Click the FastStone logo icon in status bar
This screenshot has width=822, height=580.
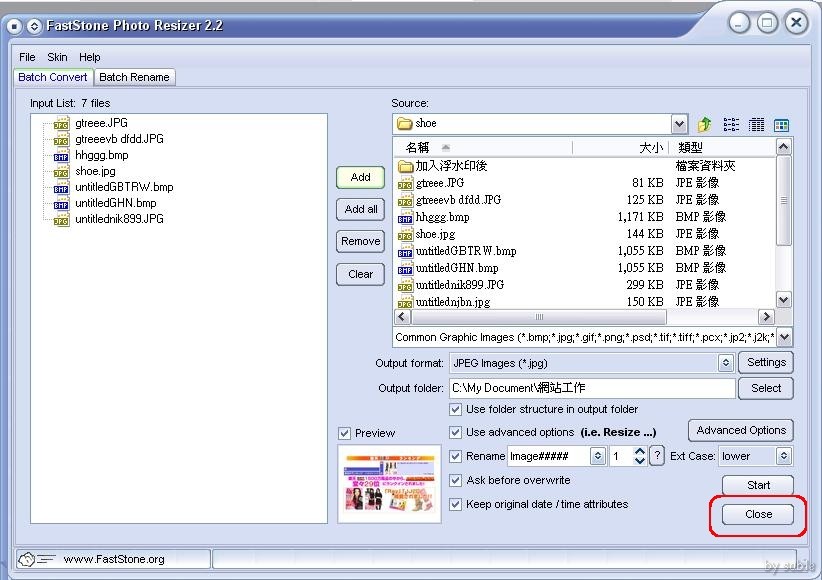pos(31,559)
